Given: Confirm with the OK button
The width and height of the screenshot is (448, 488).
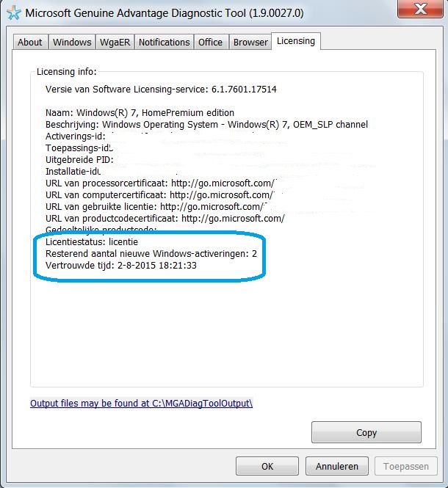Looking at the screenshot, I should pos(267,466).
